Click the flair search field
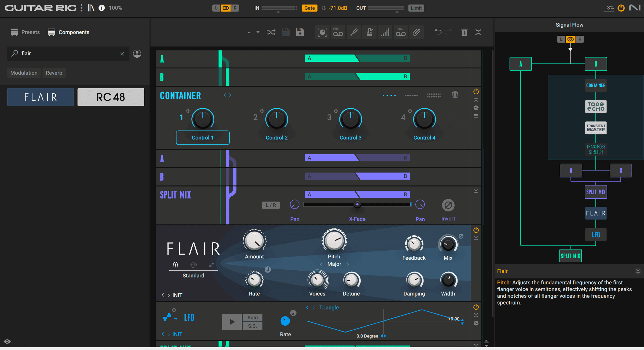This screenshot has width=644, height=350. (68, 54)
